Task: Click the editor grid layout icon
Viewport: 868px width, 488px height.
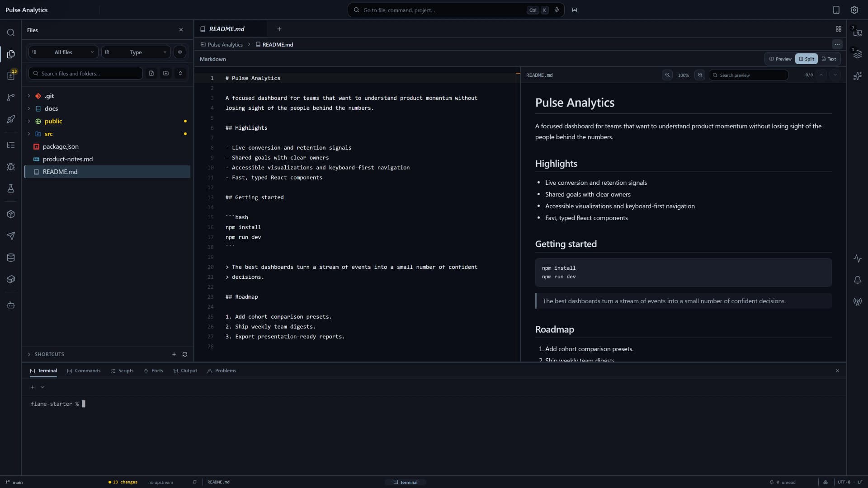Action: coord(838,29)
